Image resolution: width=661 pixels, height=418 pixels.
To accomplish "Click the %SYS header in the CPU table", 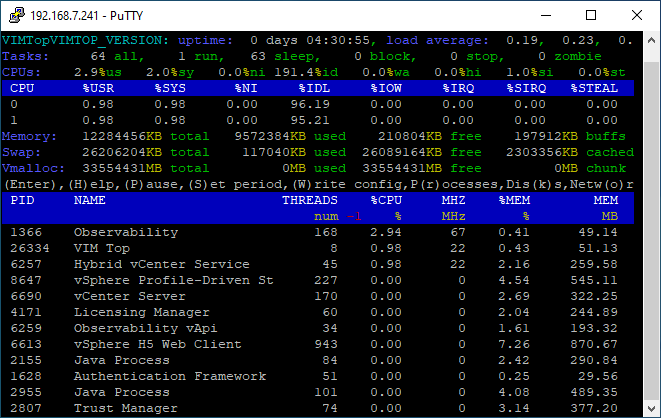I will click(170, 88).
